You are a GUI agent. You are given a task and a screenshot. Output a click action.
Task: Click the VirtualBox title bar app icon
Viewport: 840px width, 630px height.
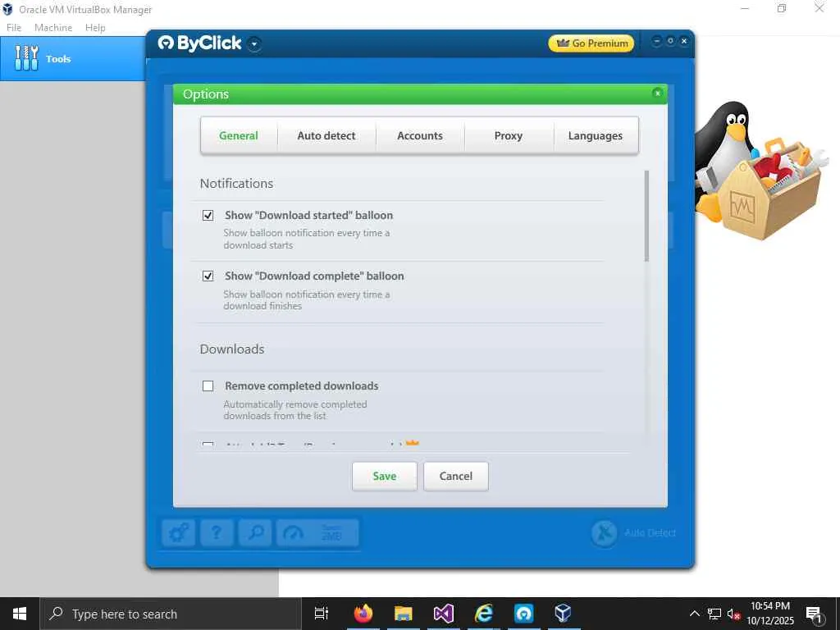(7, 9)
